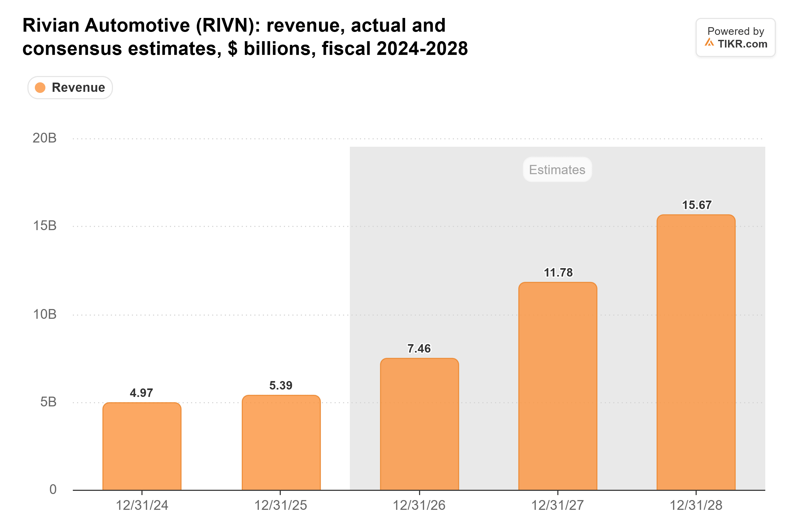
Task: Click the 12/31/24 x-axis date
Action: [142, 506]
